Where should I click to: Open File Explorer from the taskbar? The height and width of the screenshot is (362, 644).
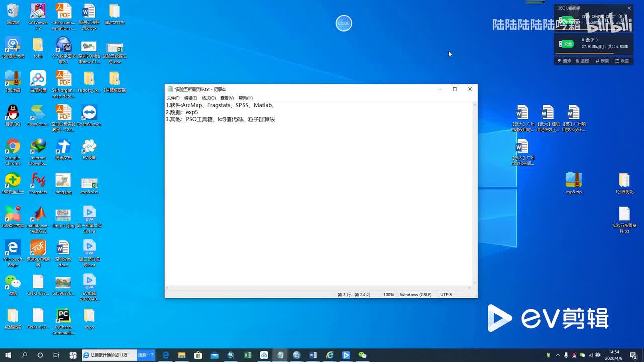pos(182,355)
